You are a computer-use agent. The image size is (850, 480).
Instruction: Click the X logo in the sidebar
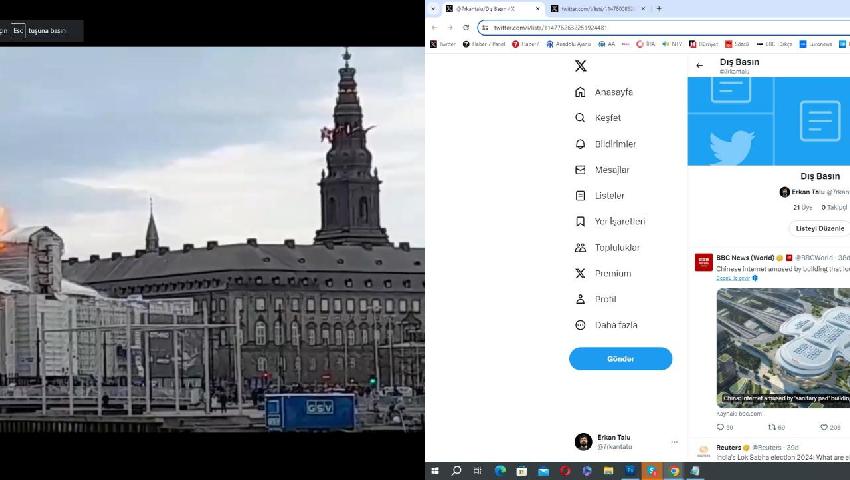pos(581,66)
